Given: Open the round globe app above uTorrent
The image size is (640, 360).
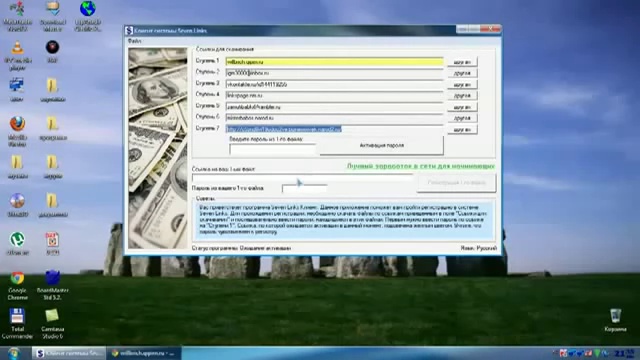Looking at the screenshot, I should point(17,205).
